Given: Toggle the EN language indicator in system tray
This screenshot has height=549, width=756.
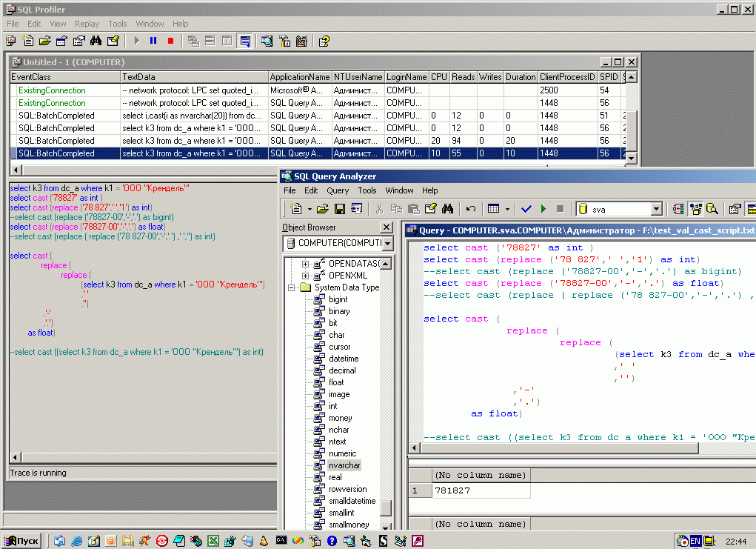Looking at the screenshot, I should tap(695, 541).
